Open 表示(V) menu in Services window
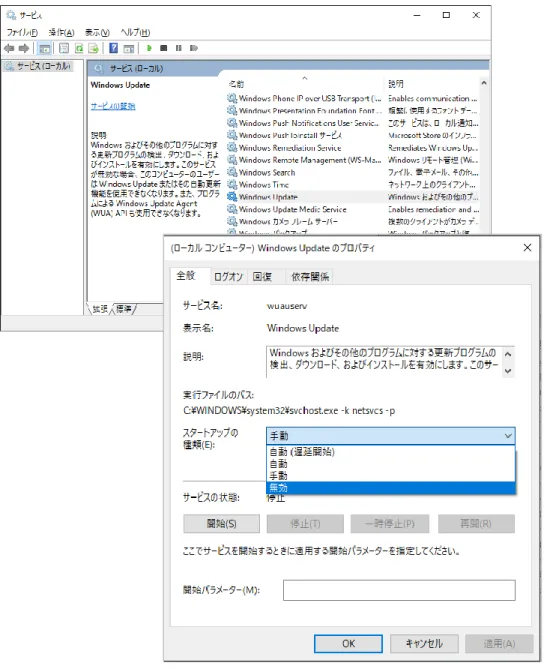This screenshot has height=669, width=544. (x=97, y=32)
